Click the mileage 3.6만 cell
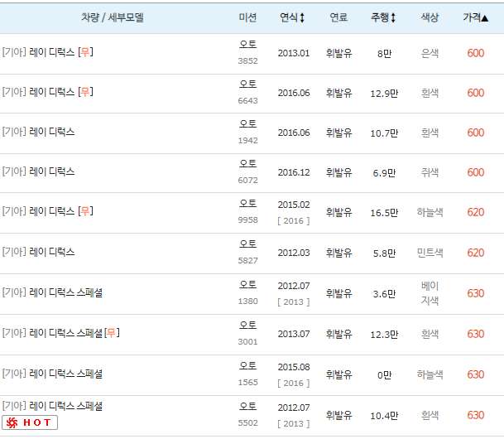Image resolution: width=504 pixels, height=444 pixels. [x=384, y=294]
